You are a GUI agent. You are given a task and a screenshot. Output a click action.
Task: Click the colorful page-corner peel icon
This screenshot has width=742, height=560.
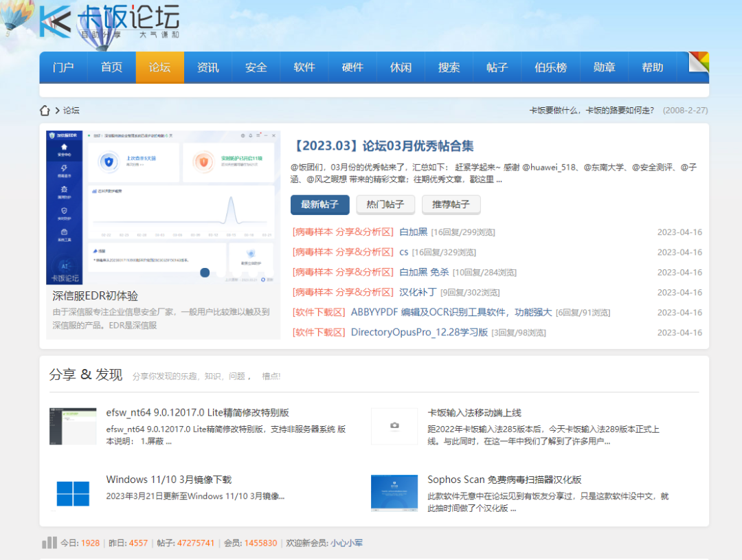coord(698,63)
